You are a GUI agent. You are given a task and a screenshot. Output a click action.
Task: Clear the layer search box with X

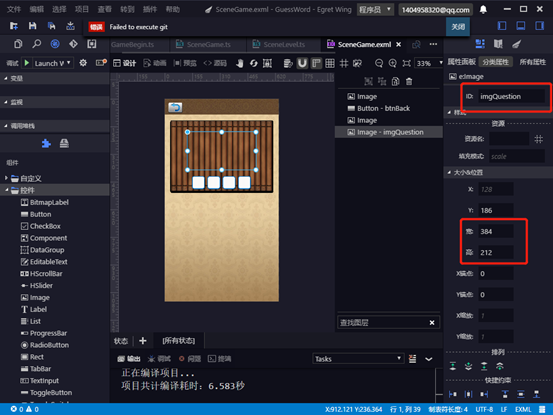click(x=432, y=323)
